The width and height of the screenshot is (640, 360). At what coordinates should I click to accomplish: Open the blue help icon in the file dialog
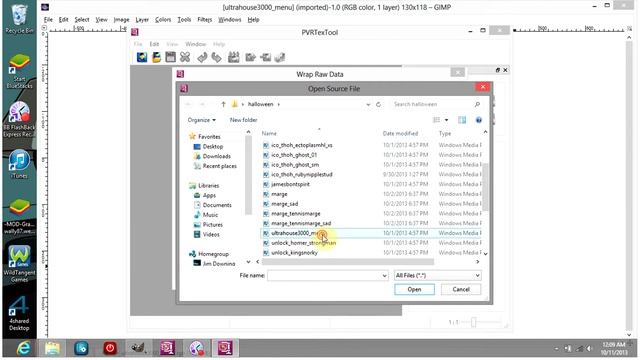point(479,120)
